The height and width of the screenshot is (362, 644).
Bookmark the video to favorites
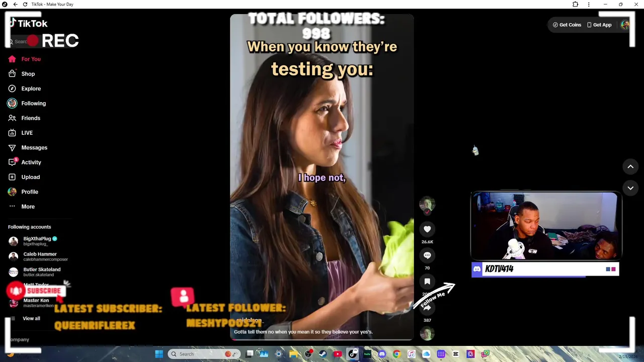(x=427, y=282)
